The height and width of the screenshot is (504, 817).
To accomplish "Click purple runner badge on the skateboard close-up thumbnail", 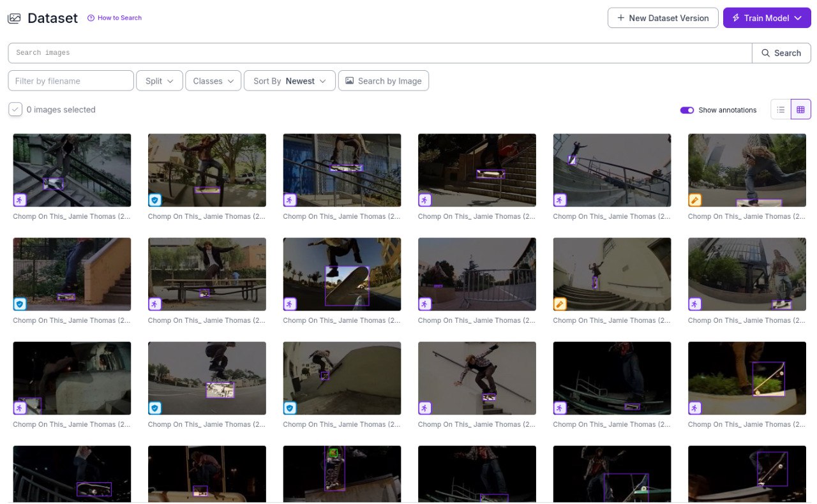I will (290, 304).
